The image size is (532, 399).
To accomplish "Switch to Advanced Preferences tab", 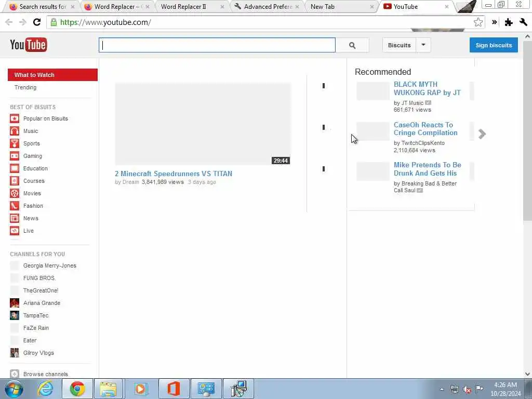I will click(x=267, y=6).
